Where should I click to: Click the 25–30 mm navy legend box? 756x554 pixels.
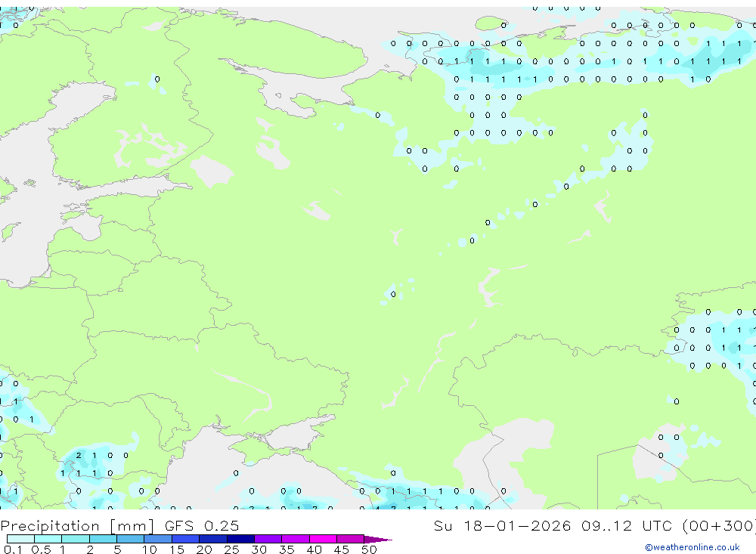(x=240, y=539)
